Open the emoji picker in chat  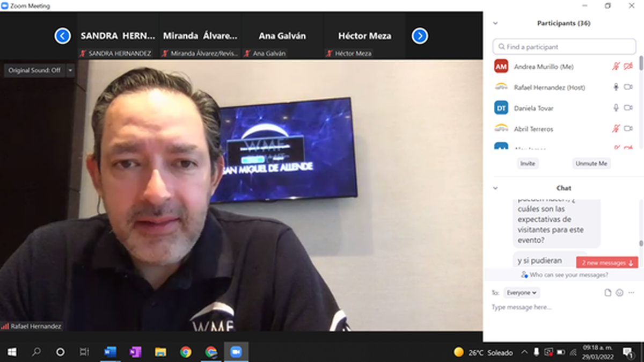pos(619,293)
